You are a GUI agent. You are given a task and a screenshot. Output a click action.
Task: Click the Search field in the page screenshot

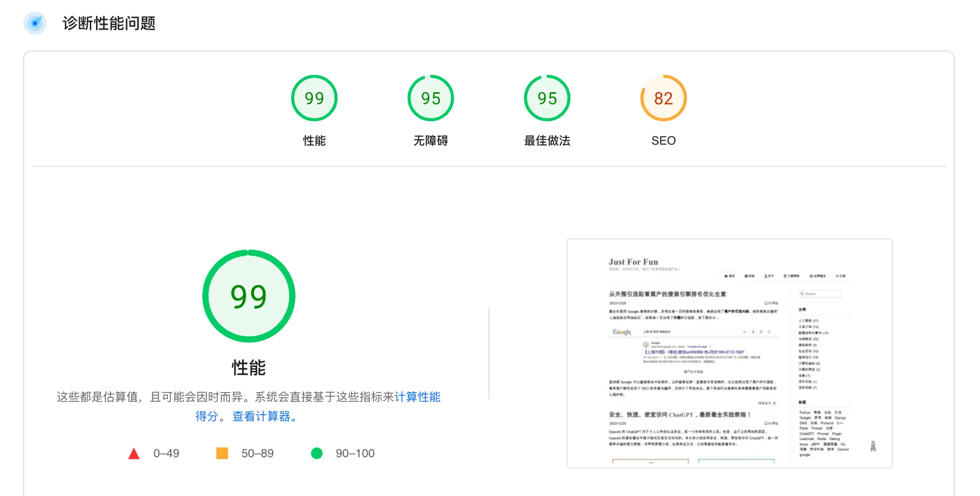pyautogui.click(x=821, y=294)
